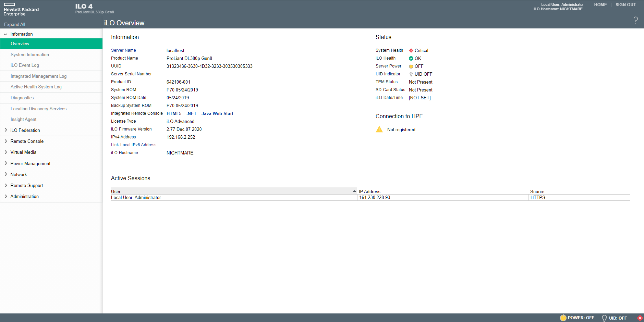Click the red critical icon in footer
644x322 pixels.
tap(640, 318)
